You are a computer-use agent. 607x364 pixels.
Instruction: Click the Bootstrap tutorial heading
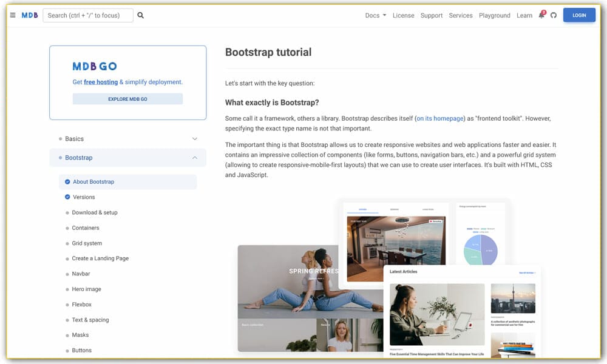pyautogui.click(x=268, y=52)
